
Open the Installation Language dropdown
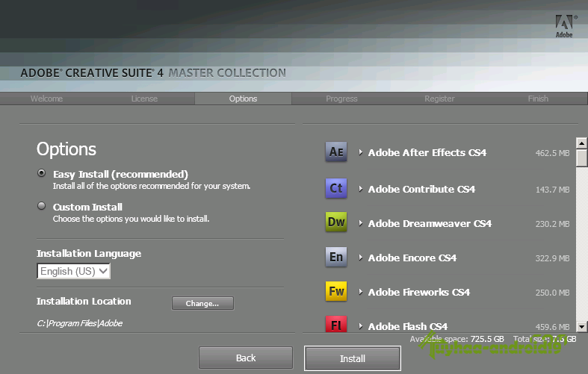[x=73, y=271]
